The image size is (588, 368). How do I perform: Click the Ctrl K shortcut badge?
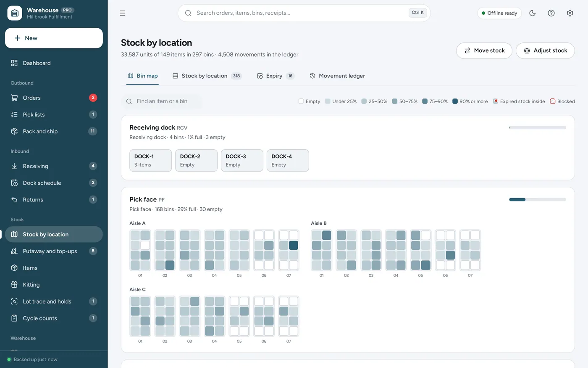[418, 13]
